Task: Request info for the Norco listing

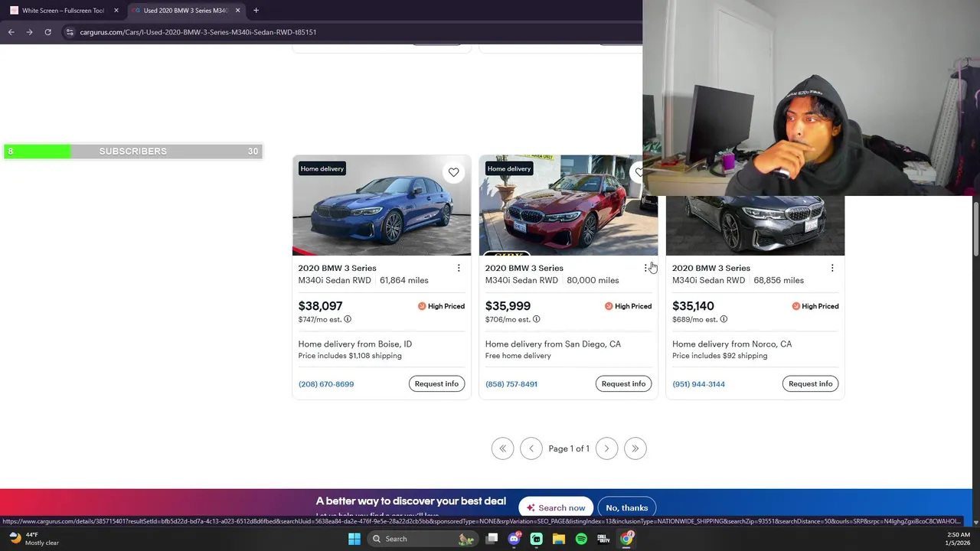Action: tap(810, 383)
